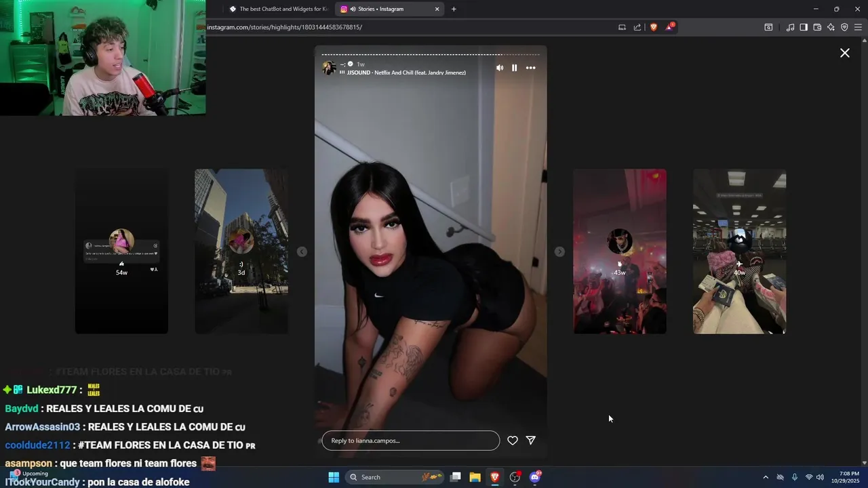This screenshot has height=488, width=868.
Task: Open the 40w highlight story thumbnail
Action: (739, 251)
